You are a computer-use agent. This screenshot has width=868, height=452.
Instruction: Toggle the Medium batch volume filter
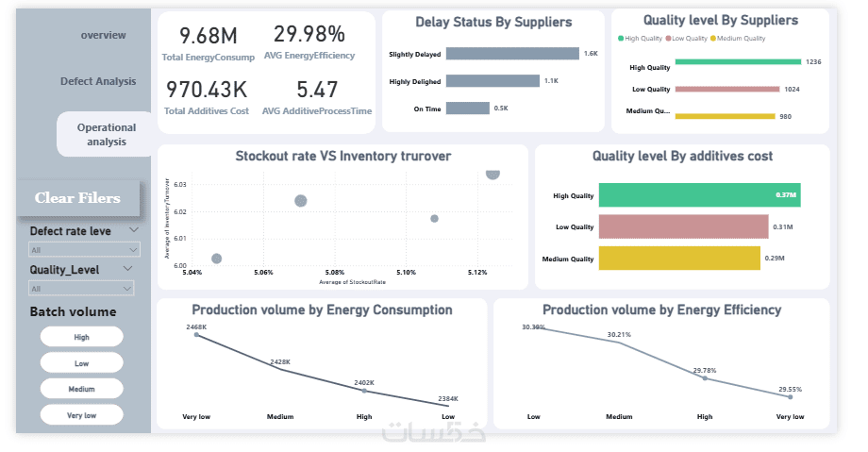tap(81, 389)
